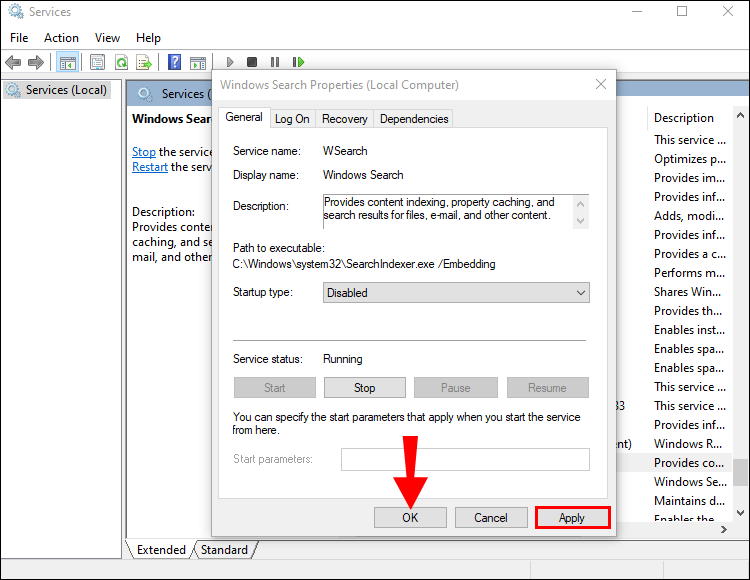
Task: Click the Description text box content
Action: [x=448, y=211]
